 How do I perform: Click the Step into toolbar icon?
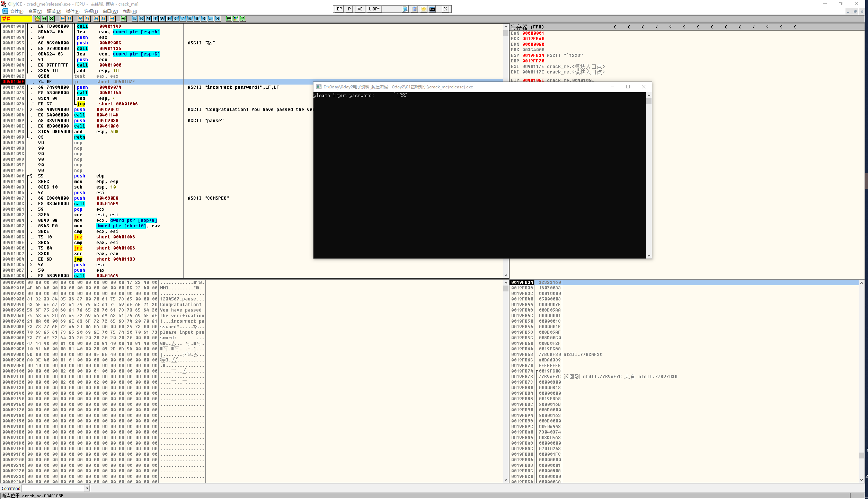[80, 18]
